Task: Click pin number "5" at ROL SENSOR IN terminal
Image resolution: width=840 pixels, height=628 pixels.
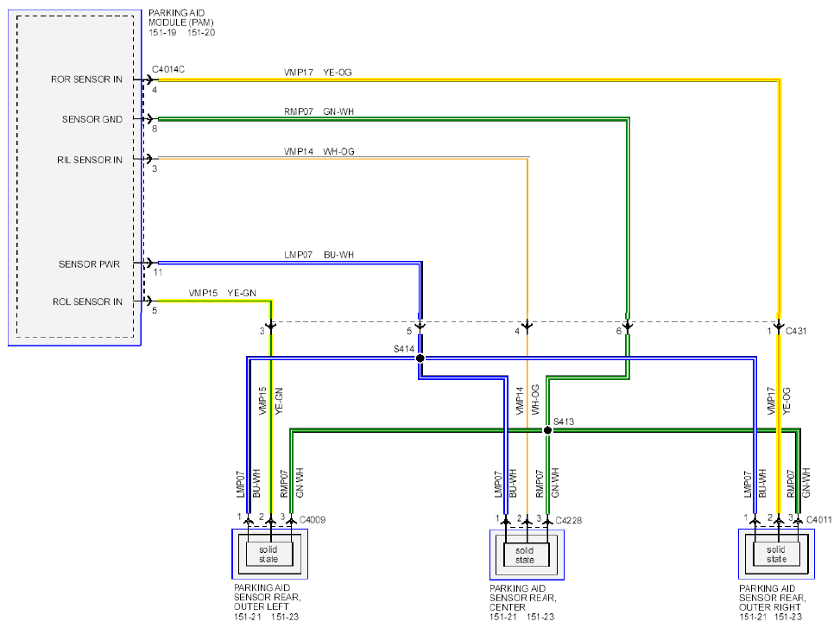Action: [155, 310]
